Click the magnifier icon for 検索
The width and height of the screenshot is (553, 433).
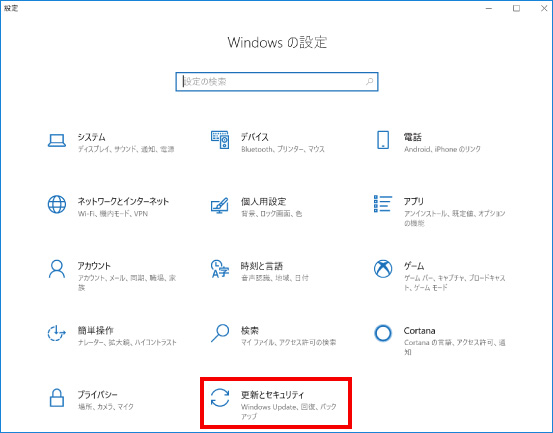(x=220, y=333)
